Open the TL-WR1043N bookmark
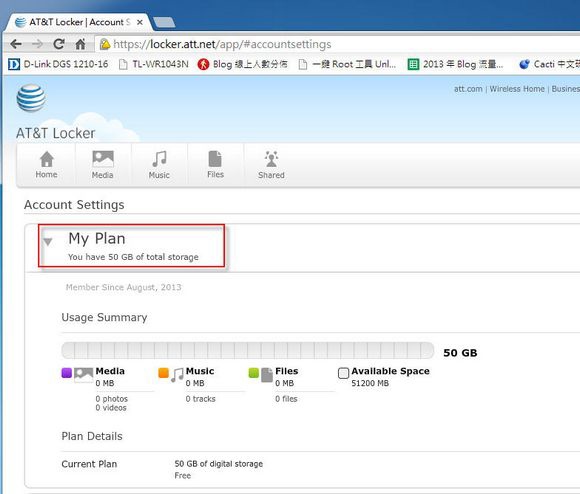Screen dimensions: 580x494 [154, 64]
